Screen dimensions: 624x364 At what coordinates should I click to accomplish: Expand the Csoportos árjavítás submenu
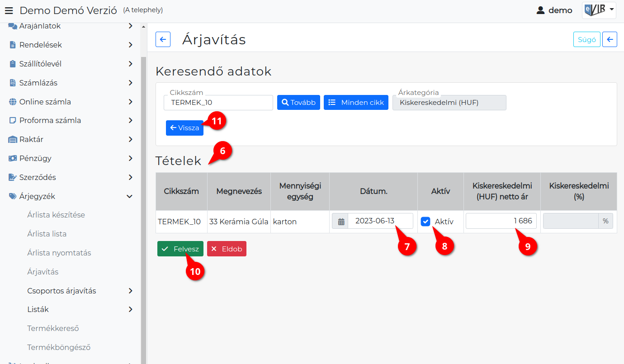point(130,291)
